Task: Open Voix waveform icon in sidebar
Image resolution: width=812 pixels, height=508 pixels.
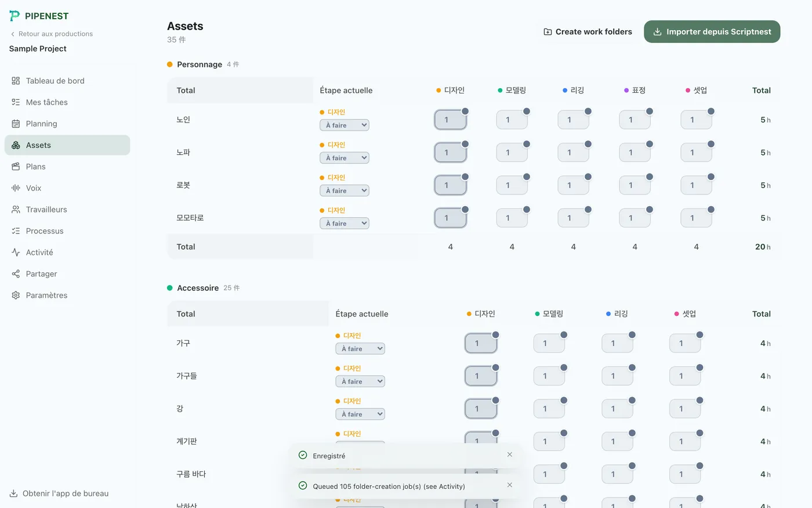Action: click(16, 188)
